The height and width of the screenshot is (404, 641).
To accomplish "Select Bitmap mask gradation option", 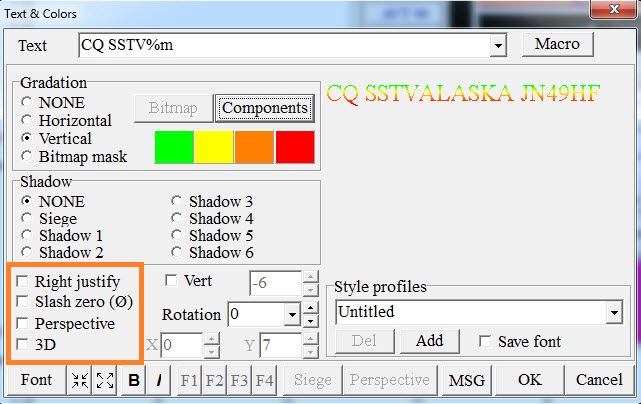I will tap(27, 156).
